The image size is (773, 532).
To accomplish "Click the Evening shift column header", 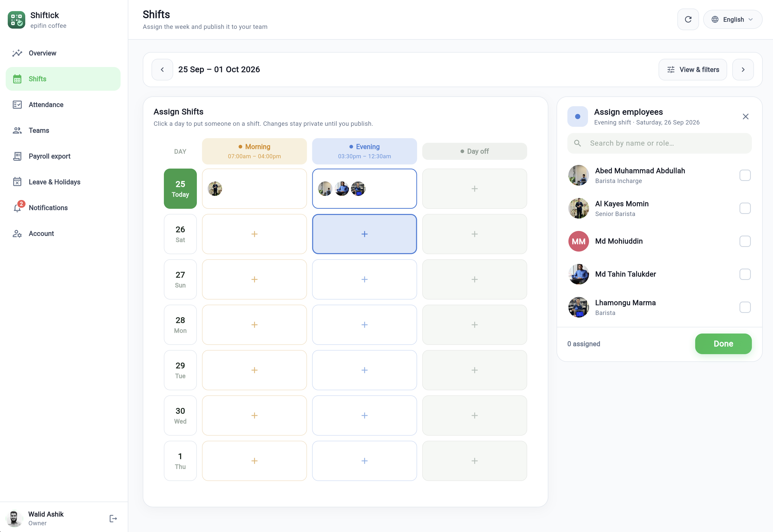I will (x=365, y=151).
